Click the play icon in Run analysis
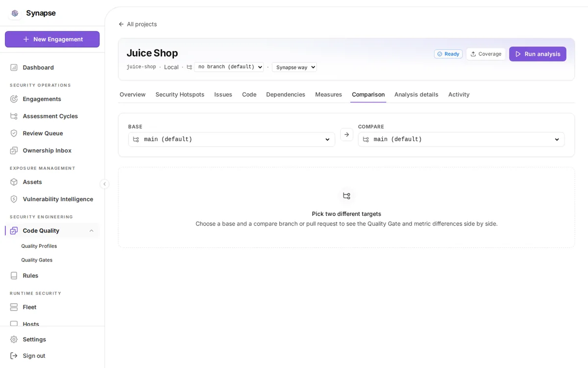 point(518,54)
